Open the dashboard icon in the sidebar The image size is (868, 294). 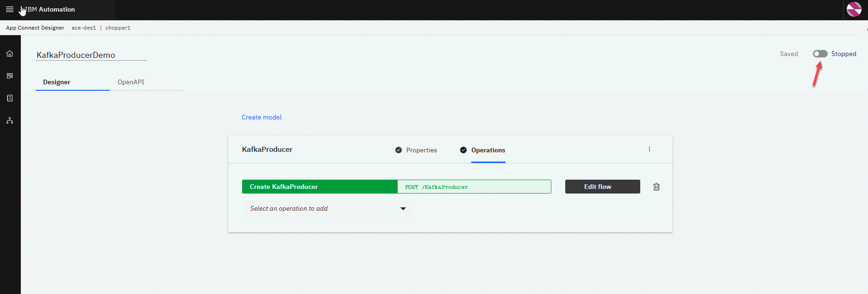click(x=10, y=76)
